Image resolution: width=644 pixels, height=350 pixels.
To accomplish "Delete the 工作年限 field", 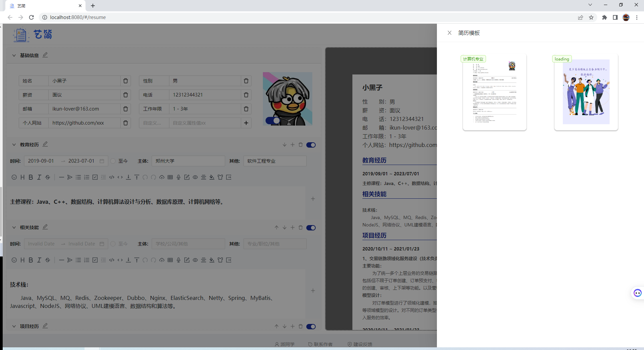I will pyautogui.click(x=246, y=109).
